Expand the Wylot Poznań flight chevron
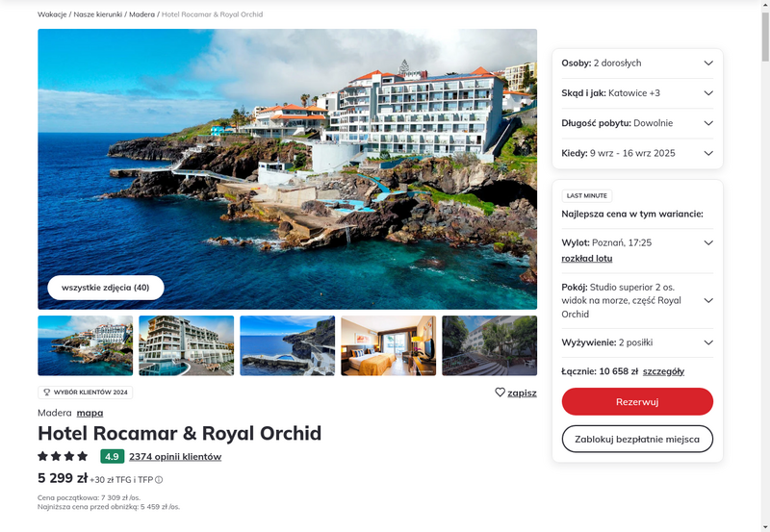The image size is (770, 532). point(708,243)
